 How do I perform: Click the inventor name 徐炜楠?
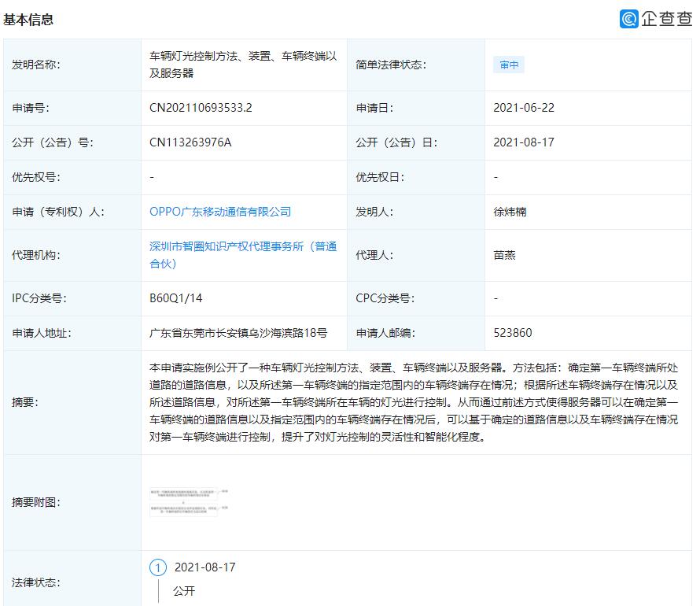[x=511, y=212]
